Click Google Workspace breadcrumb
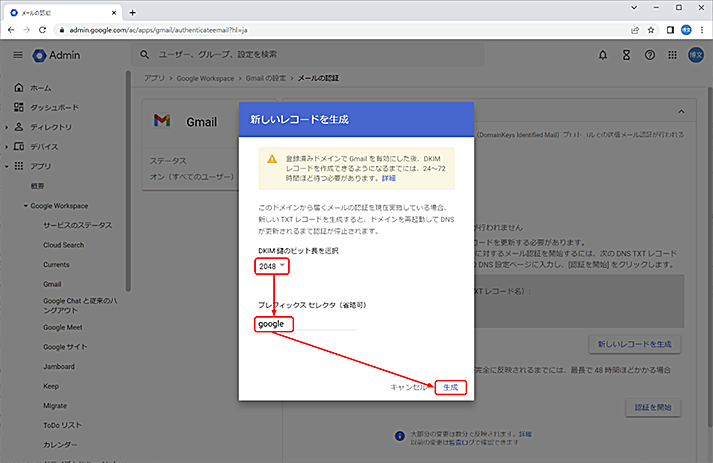This screenshot has width=713, height=463. click(205, 78)
